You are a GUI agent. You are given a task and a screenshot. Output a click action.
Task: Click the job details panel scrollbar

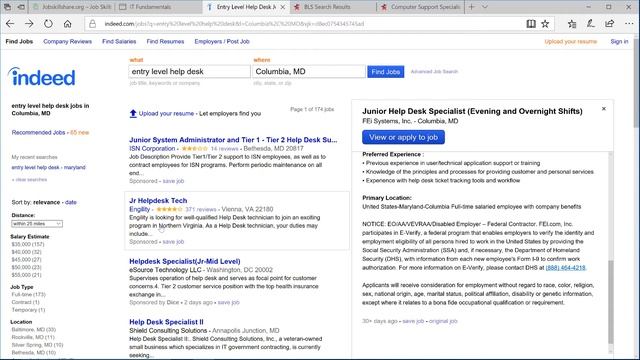click(x=611, y=302)
